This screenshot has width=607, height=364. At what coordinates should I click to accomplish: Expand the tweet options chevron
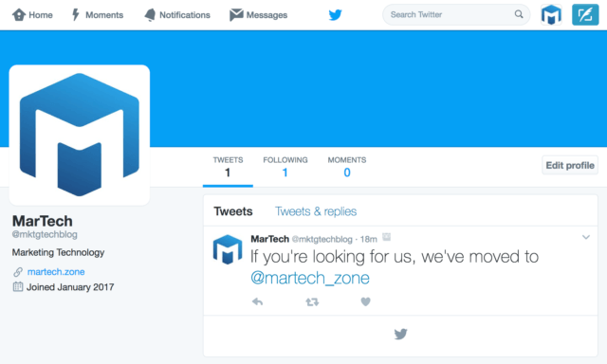tap(586, 237)
